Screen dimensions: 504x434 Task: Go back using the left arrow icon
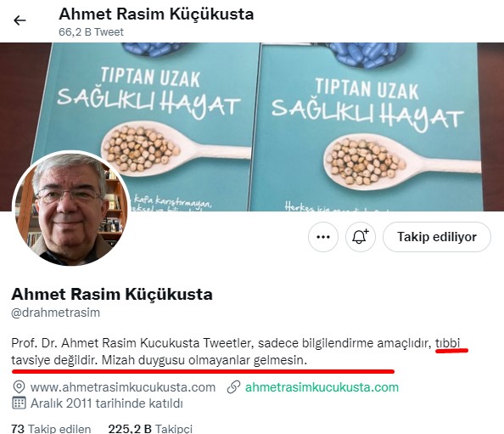(20, 20)
